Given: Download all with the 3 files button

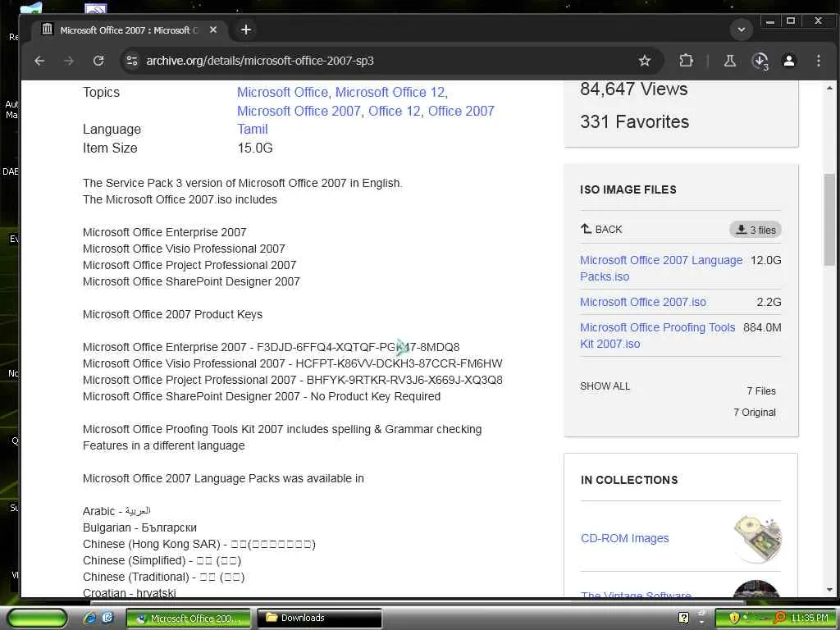Looking at the screenshot, I should point(756,230).
